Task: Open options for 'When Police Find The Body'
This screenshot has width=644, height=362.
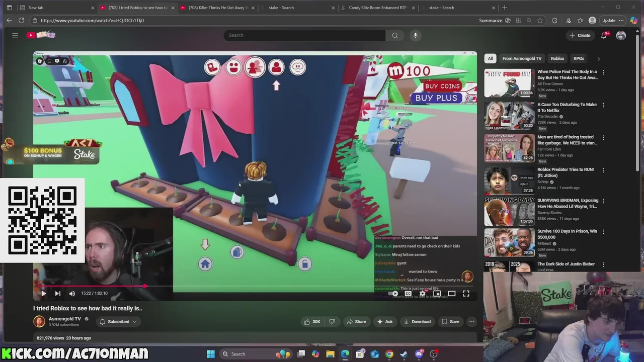Action: 603,72
